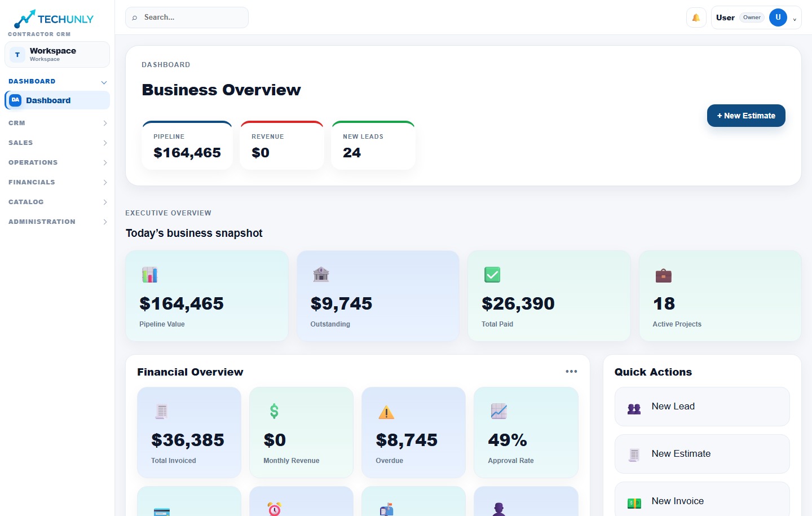Click the Pipeline $164,465 summary tile

pyautogui.click(x=187, y=145)
